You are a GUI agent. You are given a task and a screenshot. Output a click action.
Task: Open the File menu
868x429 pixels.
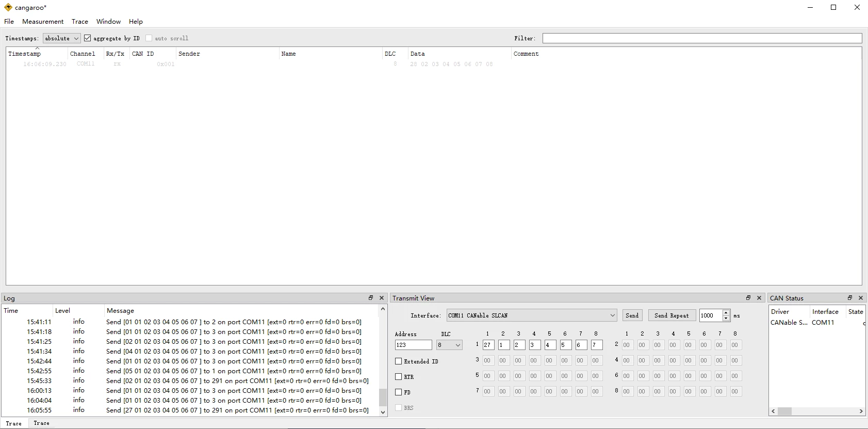[x=9, y=22]
